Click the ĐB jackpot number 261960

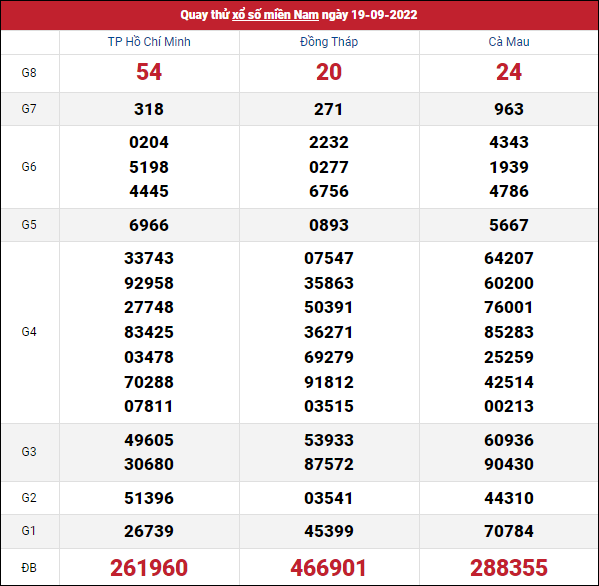pos(149,568)
